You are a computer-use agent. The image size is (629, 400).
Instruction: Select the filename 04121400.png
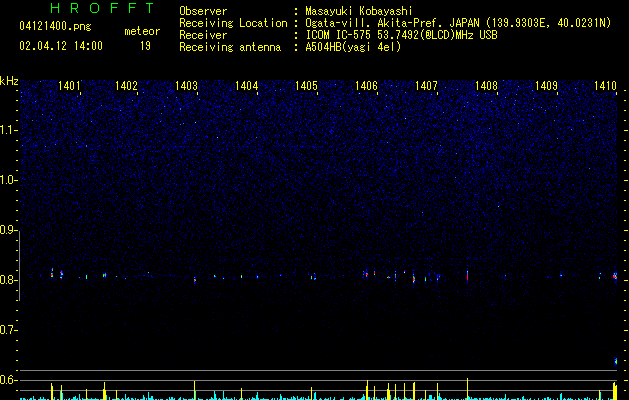click(55, 27)
